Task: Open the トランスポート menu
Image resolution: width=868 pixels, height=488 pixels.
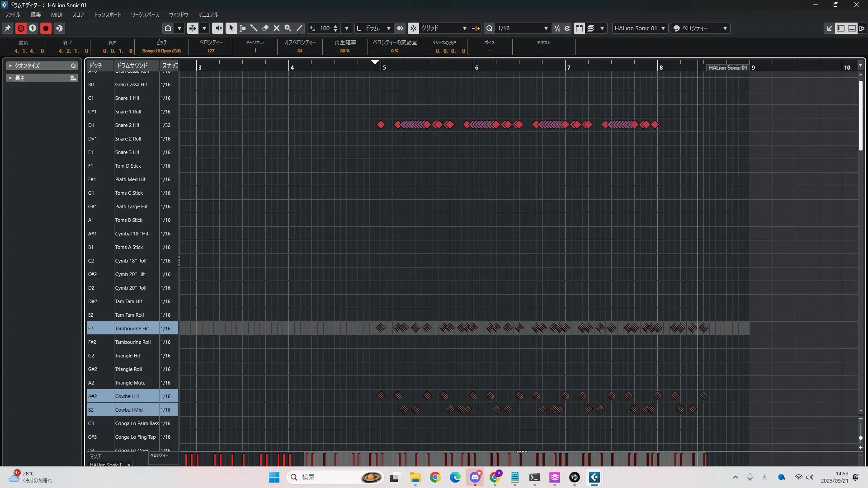Action: coord(108,14)
